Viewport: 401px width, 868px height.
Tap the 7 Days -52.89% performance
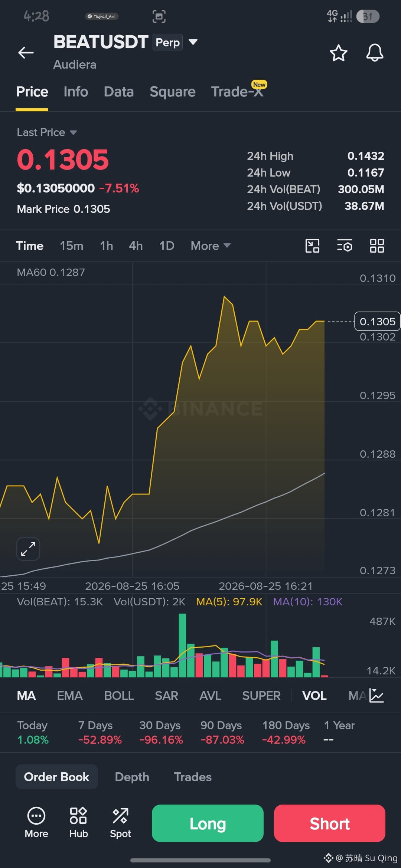click(x=100, y=733)
